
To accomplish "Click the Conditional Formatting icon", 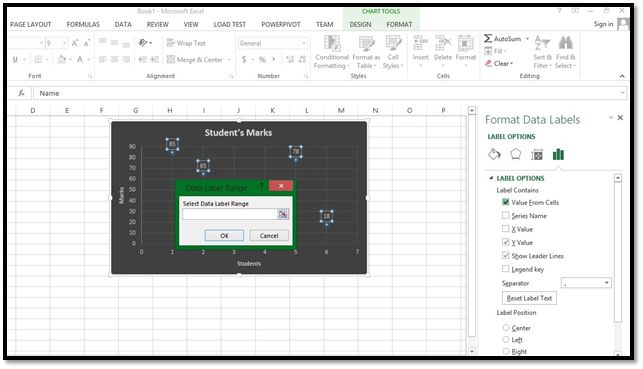I will coord(332,43).
